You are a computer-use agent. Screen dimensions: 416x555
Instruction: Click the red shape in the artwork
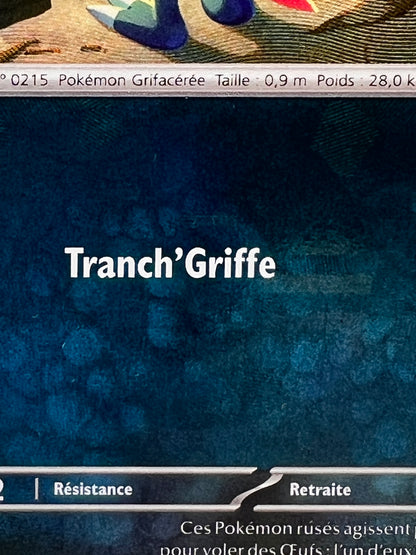point(297,5)
